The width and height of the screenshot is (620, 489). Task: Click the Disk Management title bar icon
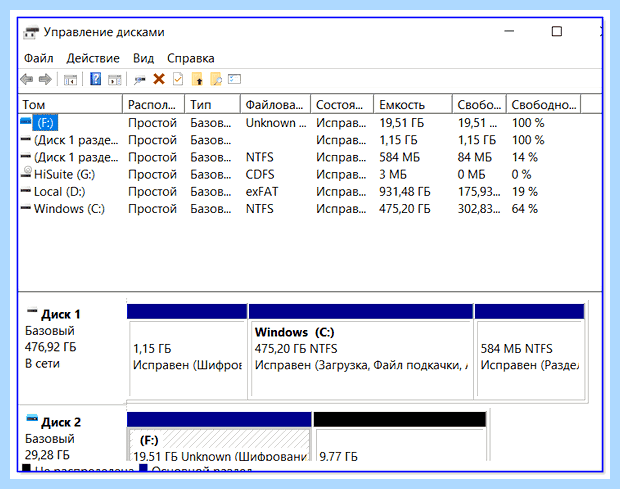pyautogui.click(x=31, y=32)
